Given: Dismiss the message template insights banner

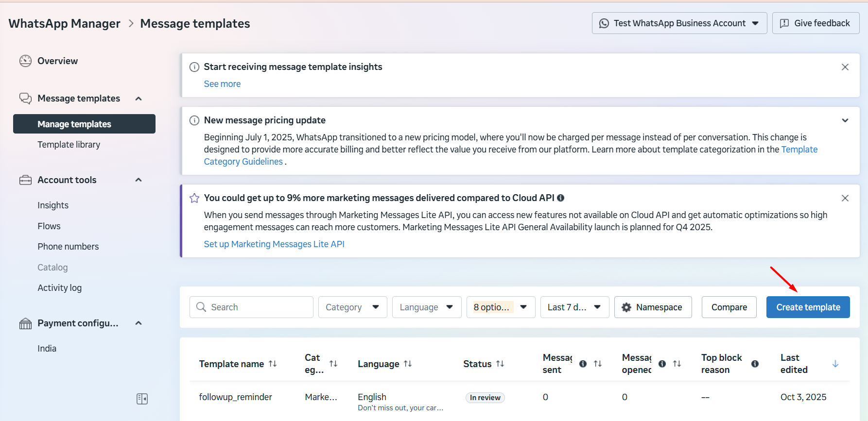Looking at the screenshot, I should click(845, 67).
